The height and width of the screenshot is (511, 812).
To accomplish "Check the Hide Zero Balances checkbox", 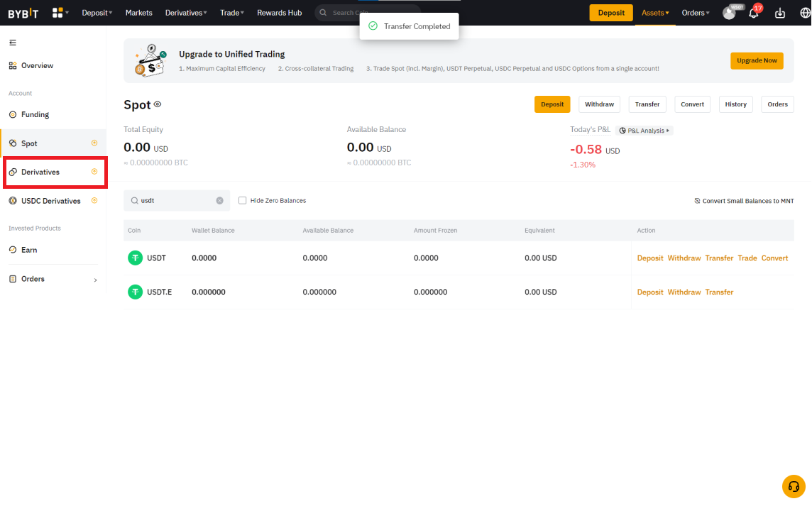I will pyautogui.click(x=242, y=200).
